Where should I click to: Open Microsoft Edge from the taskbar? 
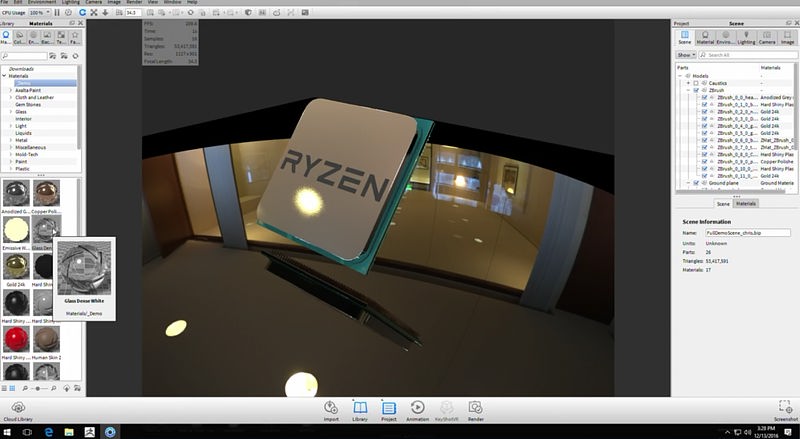coord(48,432)
